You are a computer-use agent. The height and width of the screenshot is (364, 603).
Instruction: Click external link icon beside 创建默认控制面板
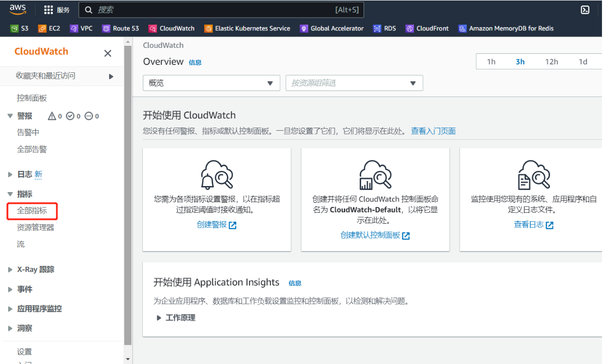(x=406, y=236)
